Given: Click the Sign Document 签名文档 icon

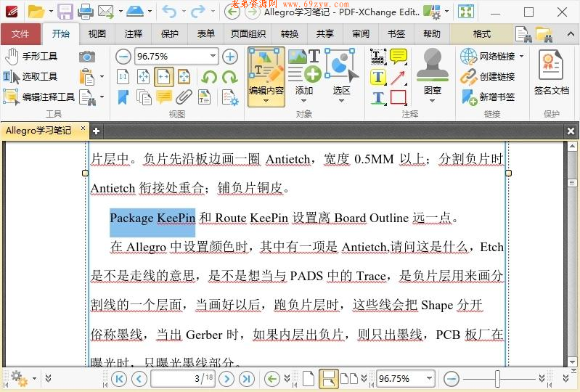Looking at the screenshot, I should coord(551,72).
